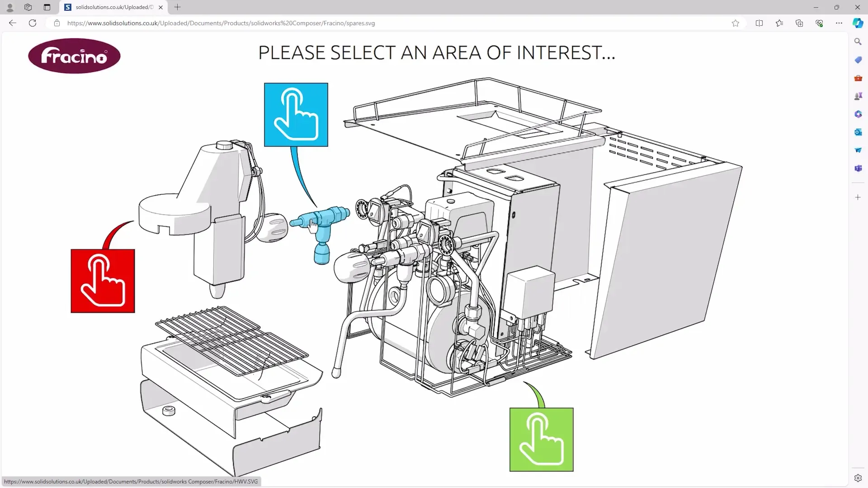Reload the current page

32,23
